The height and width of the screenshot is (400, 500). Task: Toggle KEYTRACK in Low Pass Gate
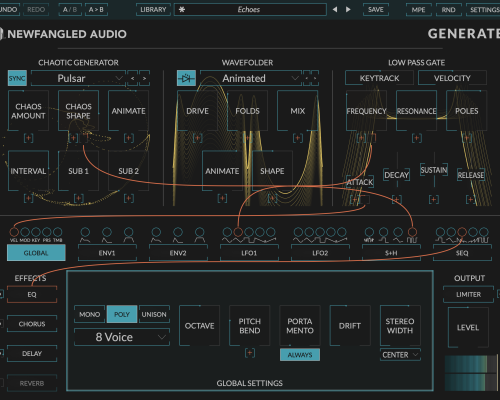379,78
